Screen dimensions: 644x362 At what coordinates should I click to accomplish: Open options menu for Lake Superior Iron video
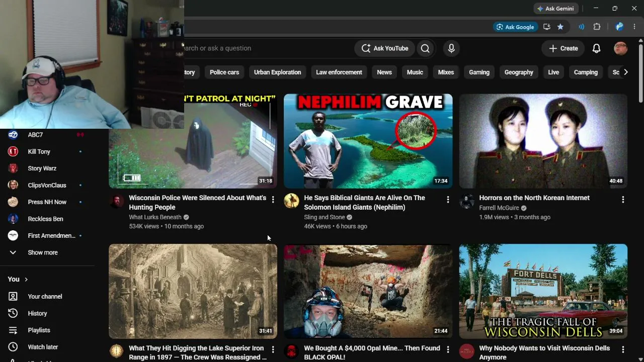pos(273,349)
